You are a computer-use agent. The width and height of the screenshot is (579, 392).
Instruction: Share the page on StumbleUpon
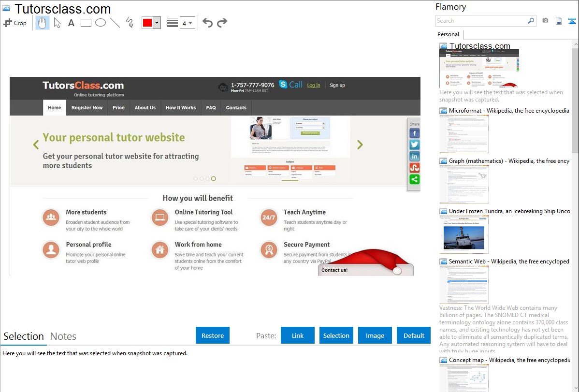414,168
